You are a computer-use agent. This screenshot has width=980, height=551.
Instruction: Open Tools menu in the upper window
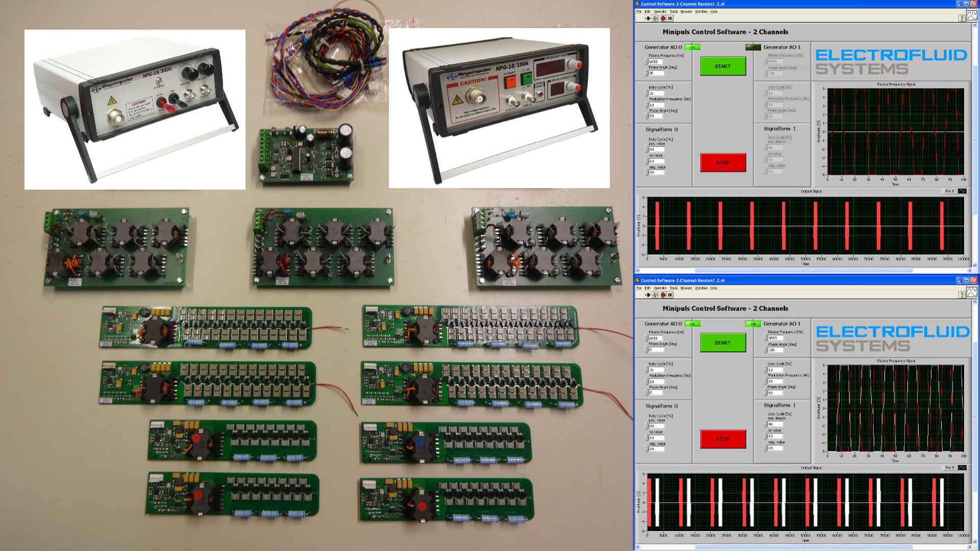pyautogui.click(x=674, y=11)
